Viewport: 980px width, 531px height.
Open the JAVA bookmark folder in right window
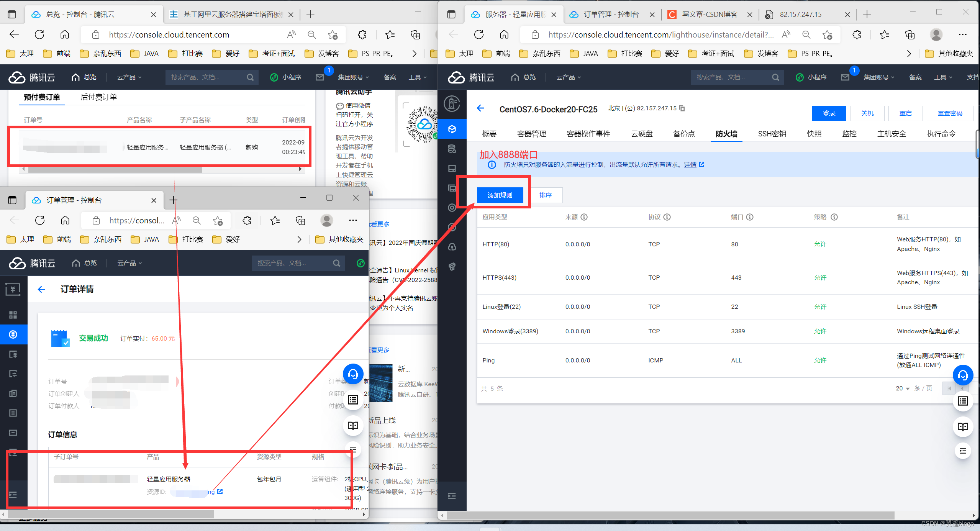(x=583, y=54)
